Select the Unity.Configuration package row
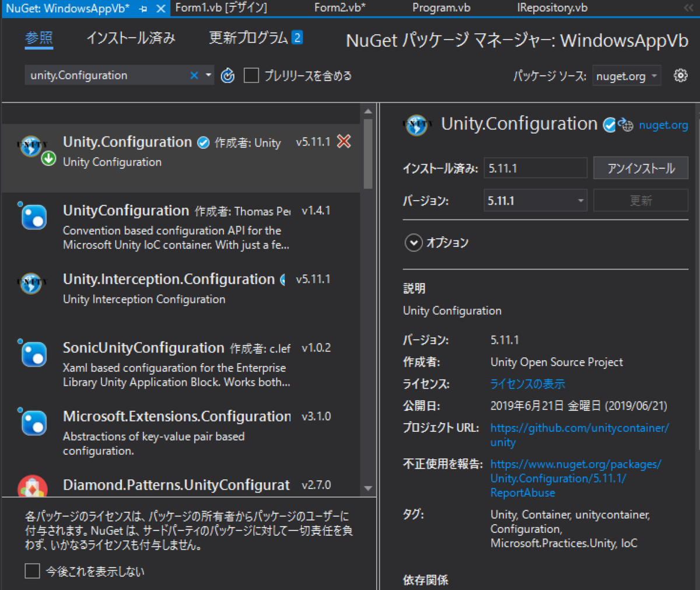The width and height of the screenshot is (700, 590). point(181,158)
